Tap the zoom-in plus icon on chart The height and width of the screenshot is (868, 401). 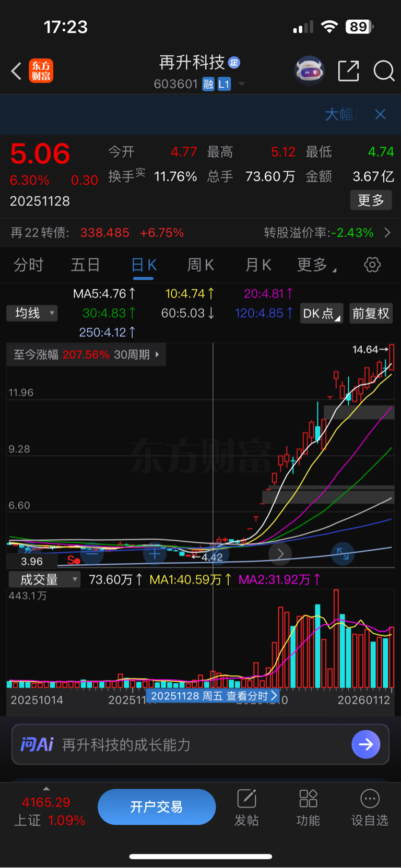(x=155, y=554)
